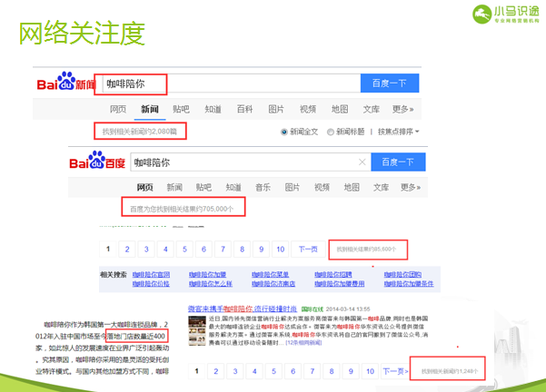Viewport: 546px width, 392px height.
Task: Click the 国际在线 news source label
Action: [x=312, y=309]
